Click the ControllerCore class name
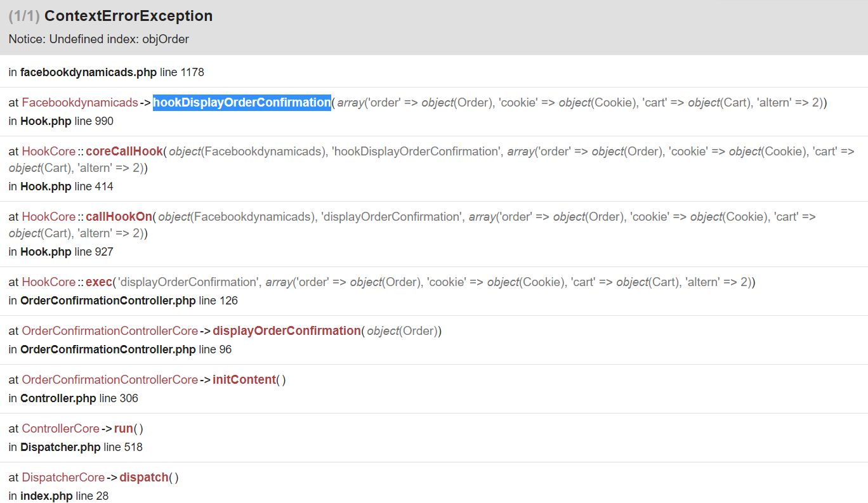The height and width of the screenshot is (503, 868). 61,429
